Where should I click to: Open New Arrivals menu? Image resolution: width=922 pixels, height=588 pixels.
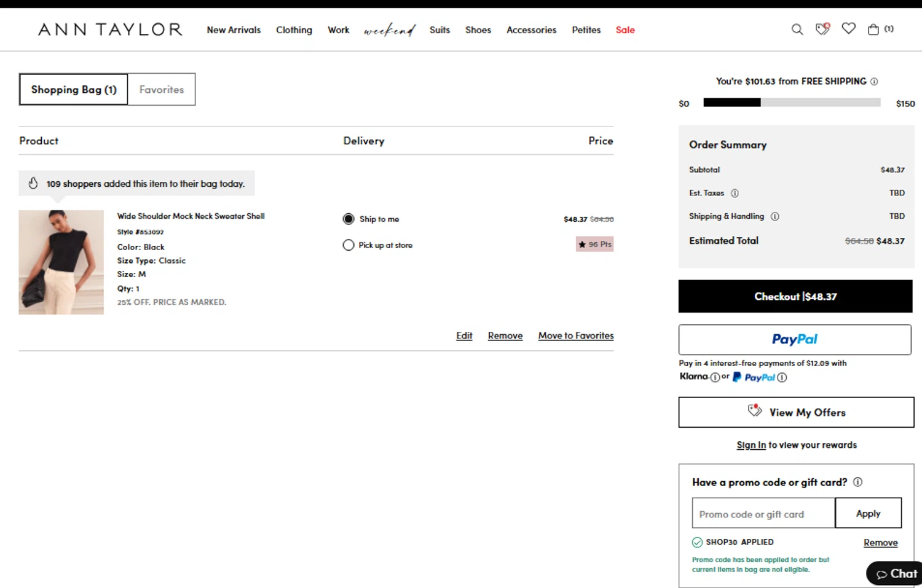click(x=234, y=30)
